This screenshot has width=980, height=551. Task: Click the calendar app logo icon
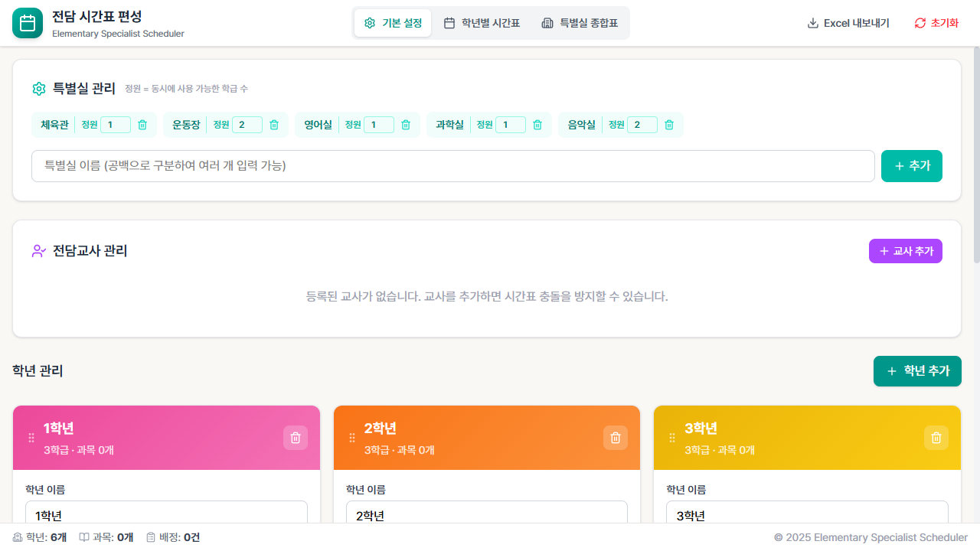pyautogui.click(x=28, y=23)
